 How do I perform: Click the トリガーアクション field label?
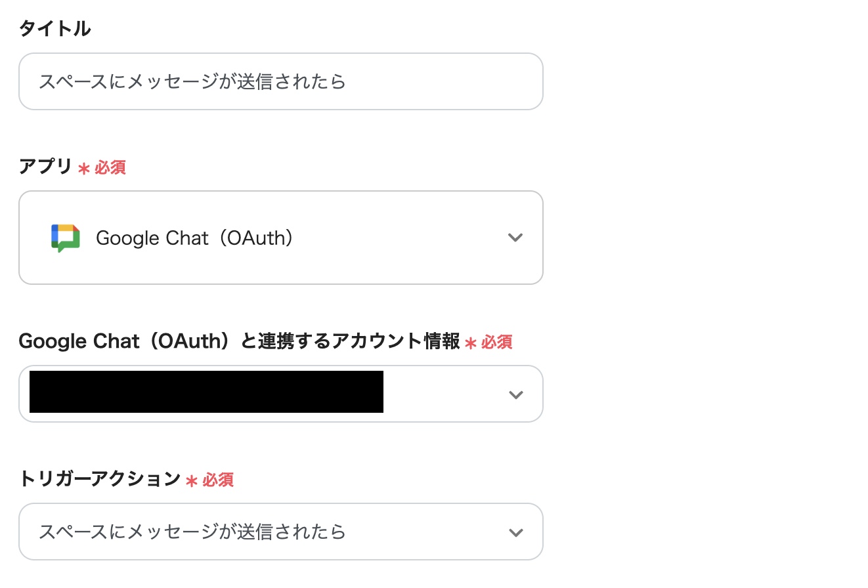click(100, 479)
